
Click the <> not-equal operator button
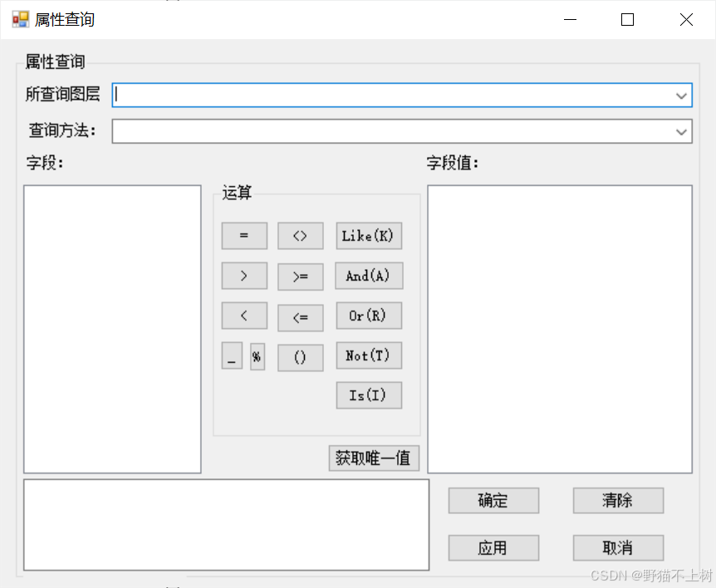(300, 236)
